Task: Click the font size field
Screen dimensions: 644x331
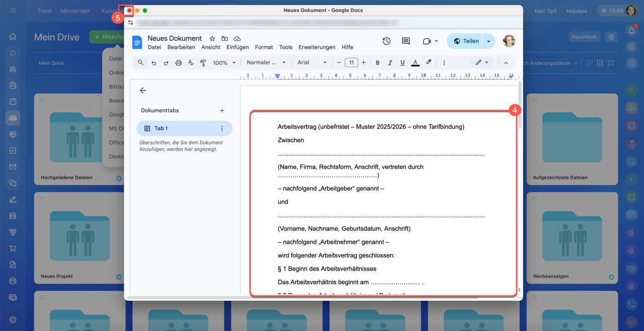Action: coord(351,62)
